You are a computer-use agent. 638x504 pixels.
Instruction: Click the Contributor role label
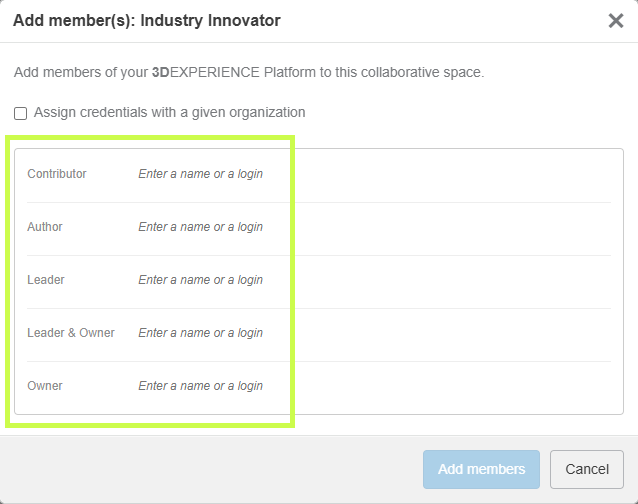[57, 174]
